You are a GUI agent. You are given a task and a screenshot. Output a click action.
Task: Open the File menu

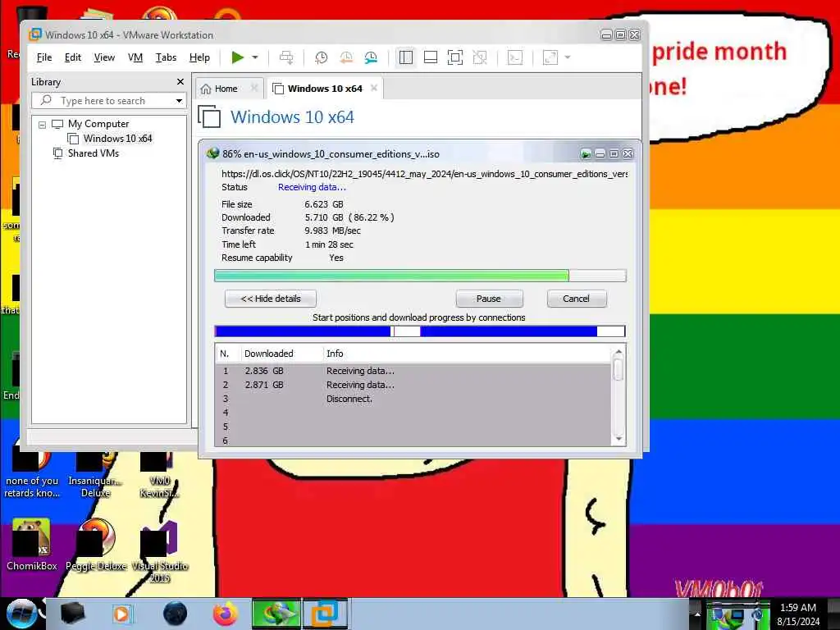44,57
